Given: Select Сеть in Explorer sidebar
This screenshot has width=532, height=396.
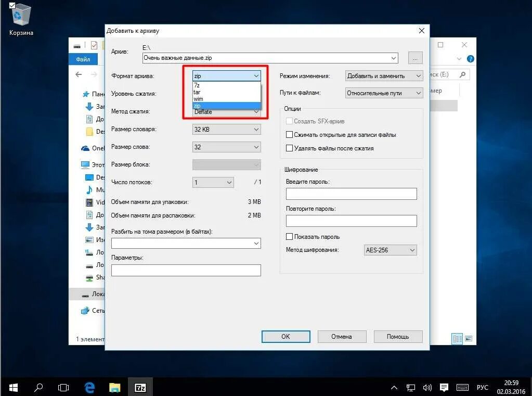Looking at the screenshot, I should [x=92, y=311].
